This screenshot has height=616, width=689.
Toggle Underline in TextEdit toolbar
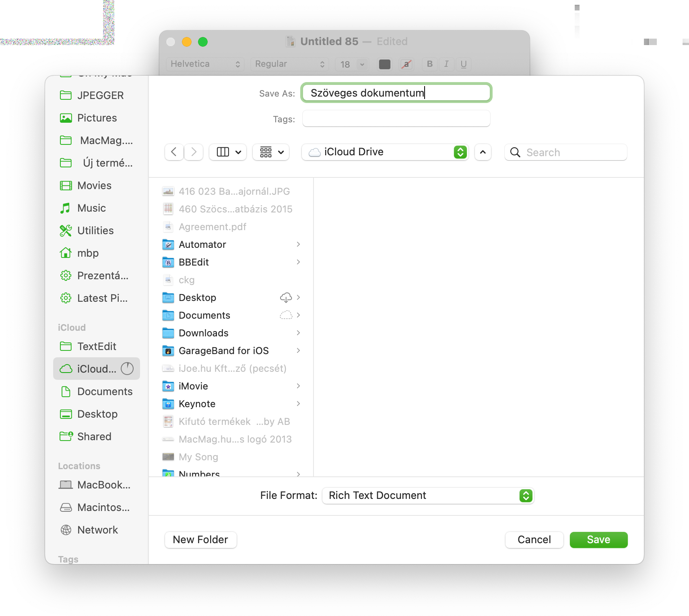[464, 64]
